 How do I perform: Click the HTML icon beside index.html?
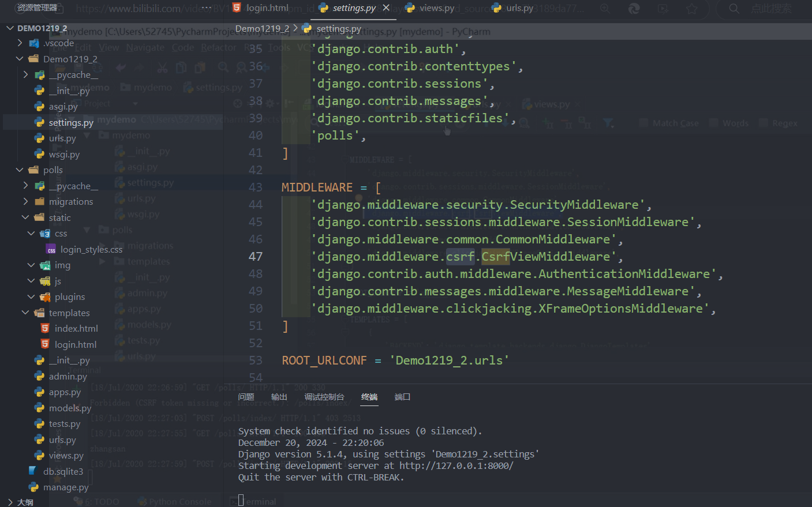pos(45,328)
